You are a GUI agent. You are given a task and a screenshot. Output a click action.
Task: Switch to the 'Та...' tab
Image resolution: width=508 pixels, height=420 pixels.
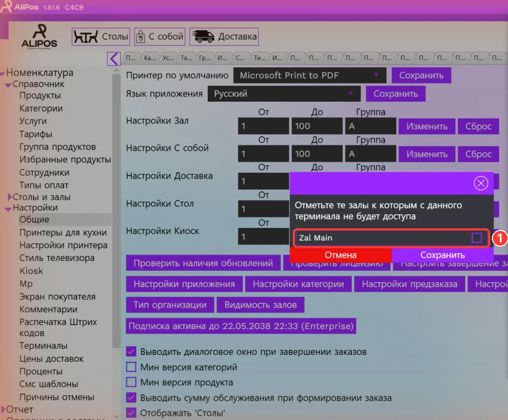pos(186,58)
